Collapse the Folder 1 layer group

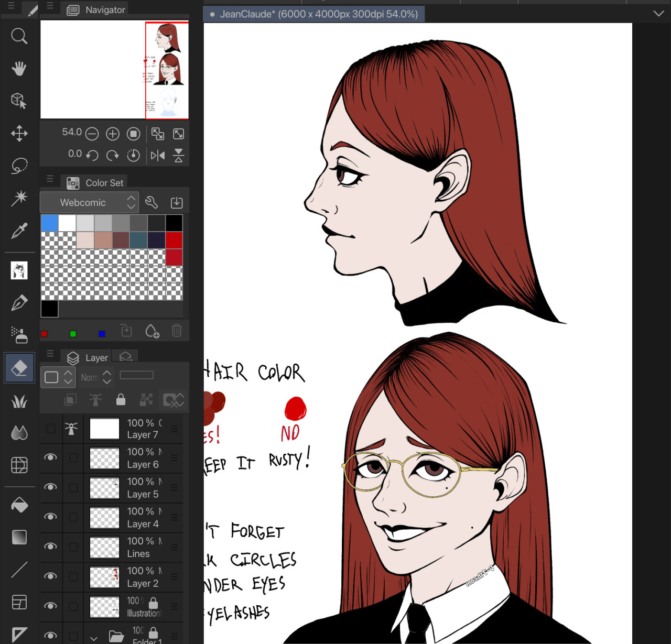coord(94,638)
